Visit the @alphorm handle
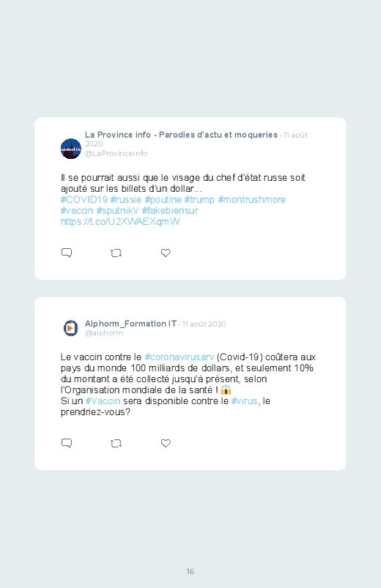 [104, 332]
